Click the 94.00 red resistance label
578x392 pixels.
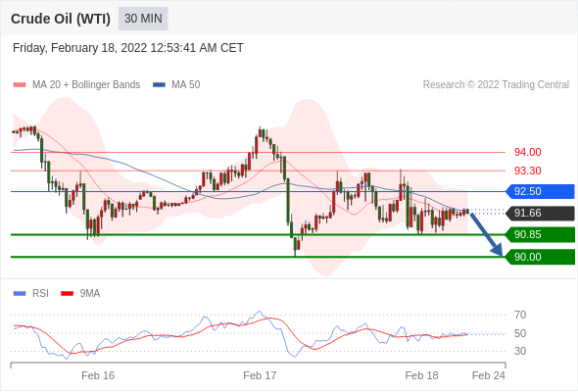coord(527,152)
